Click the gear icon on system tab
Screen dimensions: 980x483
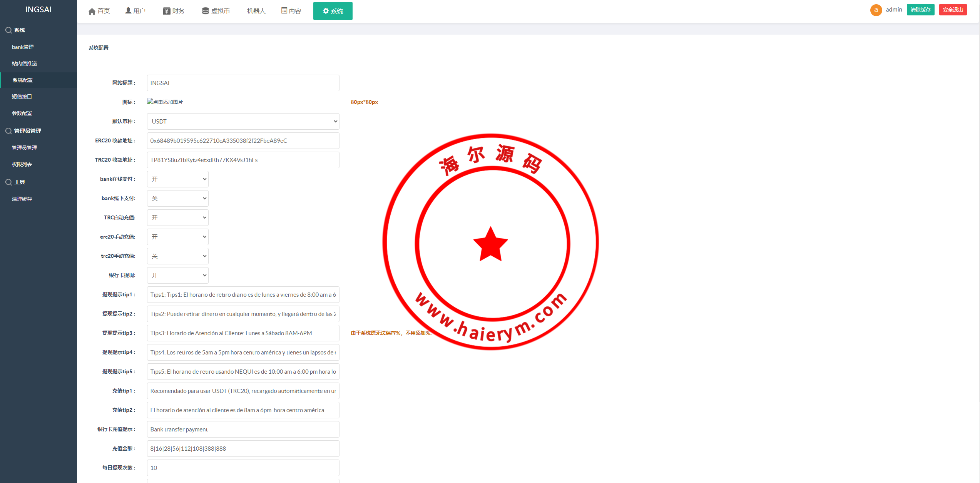click(x=326, y=11)
